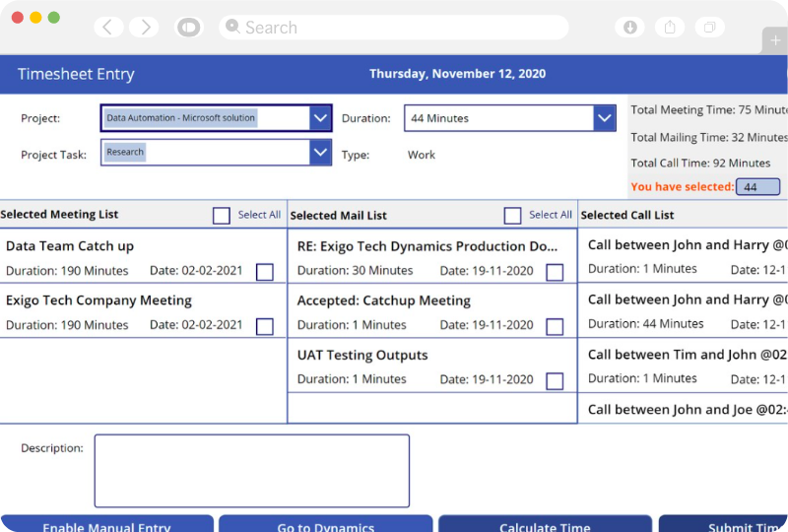The image size is (788, 532).
Task: Go back with the browser back arrow
Action: 108,28
